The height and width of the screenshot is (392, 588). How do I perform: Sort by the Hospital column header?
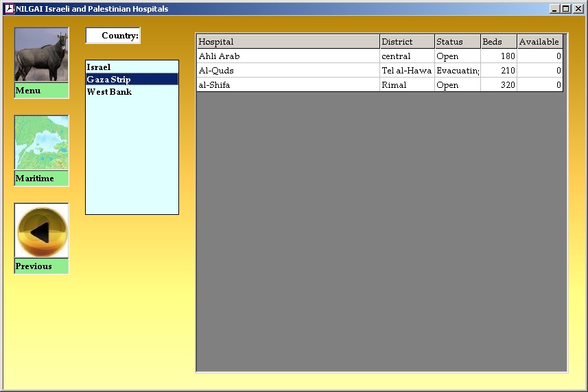click(x=287, y=42)
